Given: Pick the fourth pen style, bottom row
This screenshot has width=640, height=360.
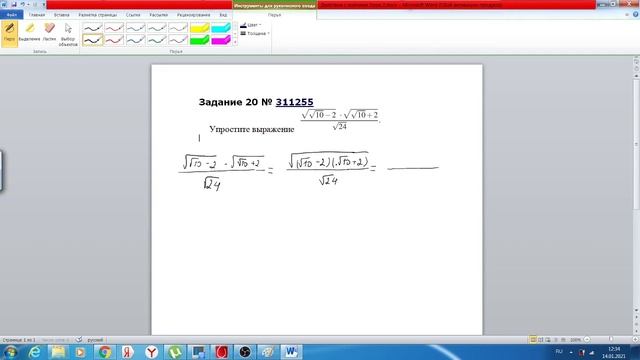Looking at the screenshot, I should point(157,40).
